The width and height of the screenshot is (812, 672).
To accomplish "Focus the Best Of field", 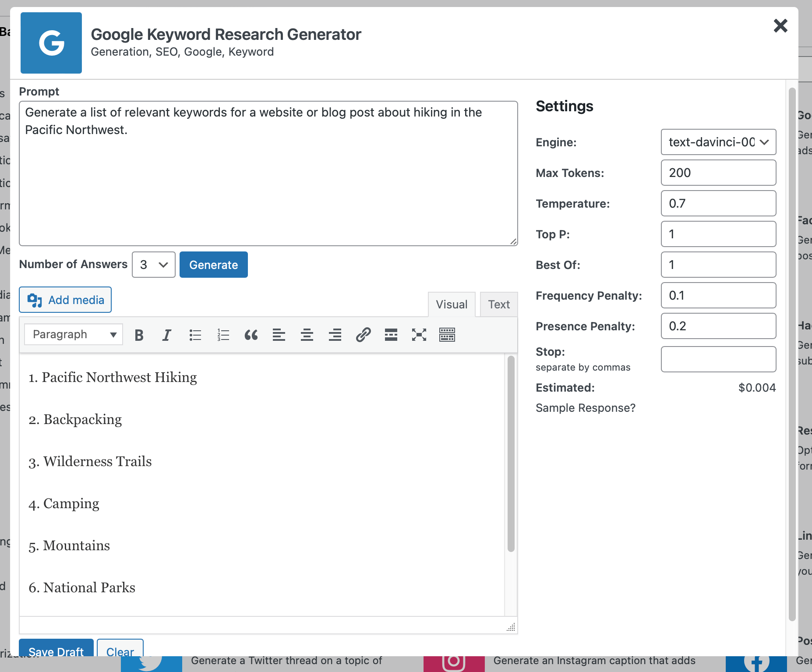I will click(718, 265).
